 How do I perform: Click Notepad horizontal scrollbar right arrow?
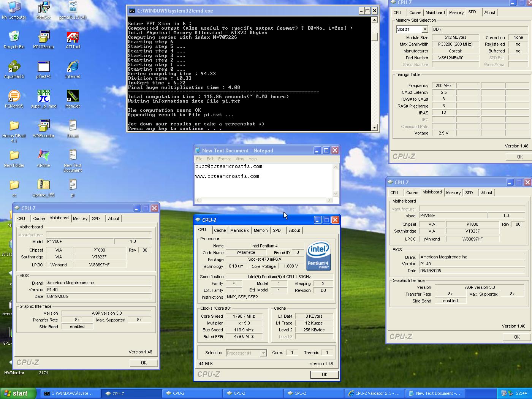(x=329, y=200)
